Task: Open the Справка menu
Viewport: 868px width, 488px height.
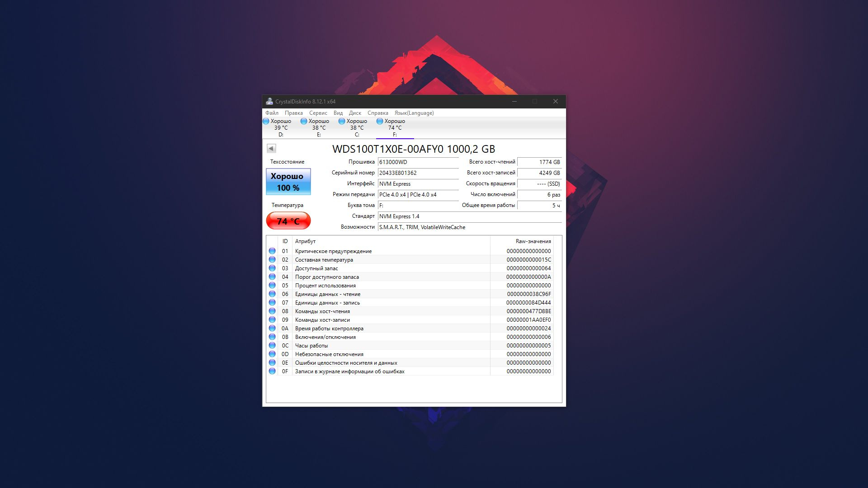Action: coord(378,113)
